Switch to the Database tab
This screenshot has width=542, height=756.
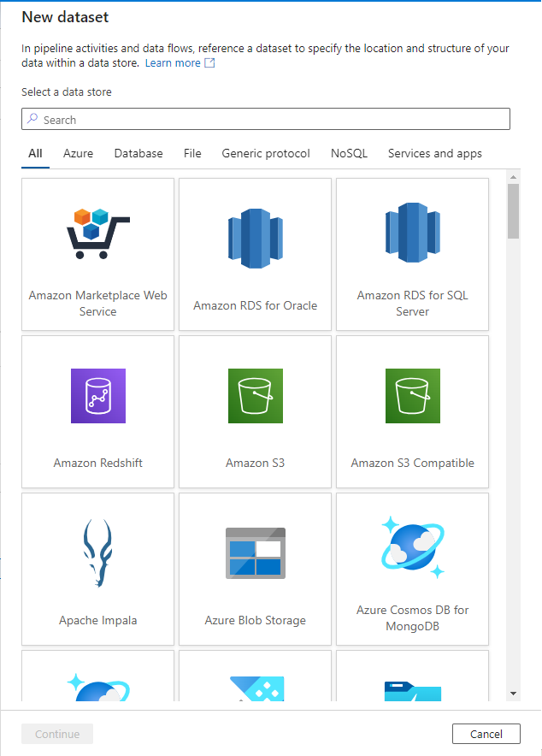(x=138, y=153)
